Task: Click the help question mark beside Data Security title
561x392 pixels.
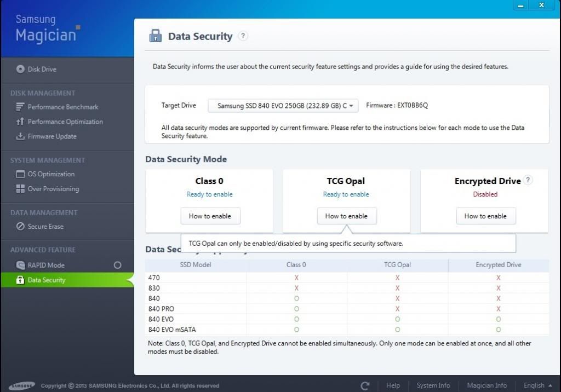Action: tap(243, 36)
